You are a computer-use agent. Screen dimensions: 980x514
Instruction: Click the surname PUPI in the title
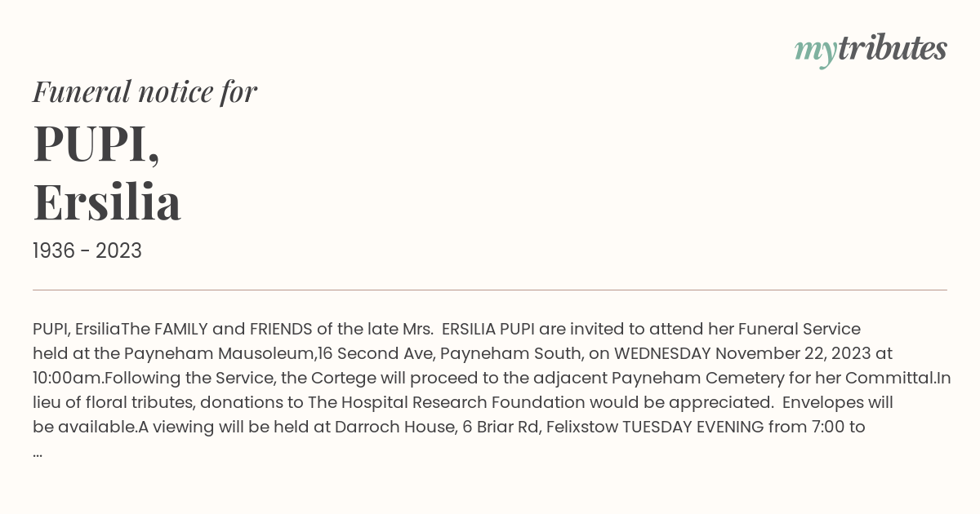click(x=96, y=144)
